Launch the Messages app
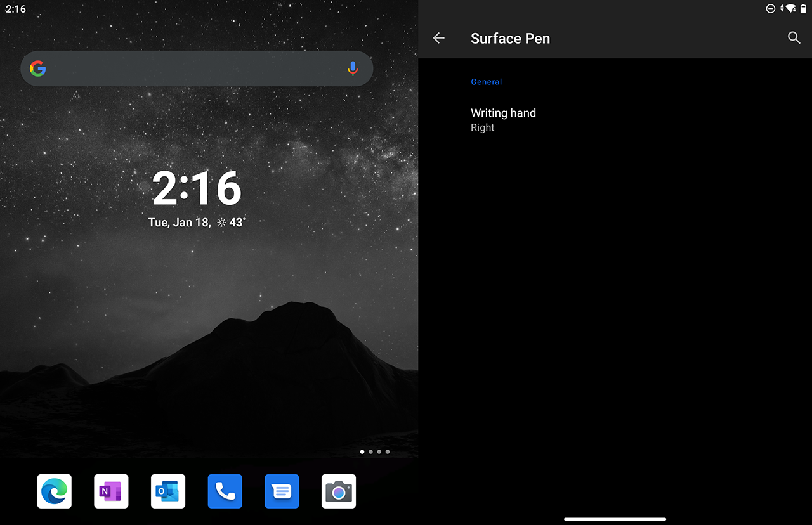812x525 pixels. click(x=282, y=491)
